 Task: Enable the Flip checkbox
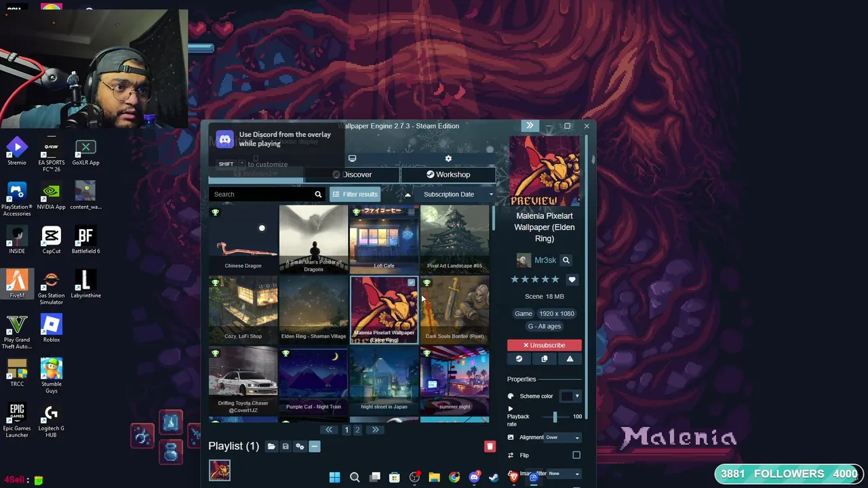(576, 455)
